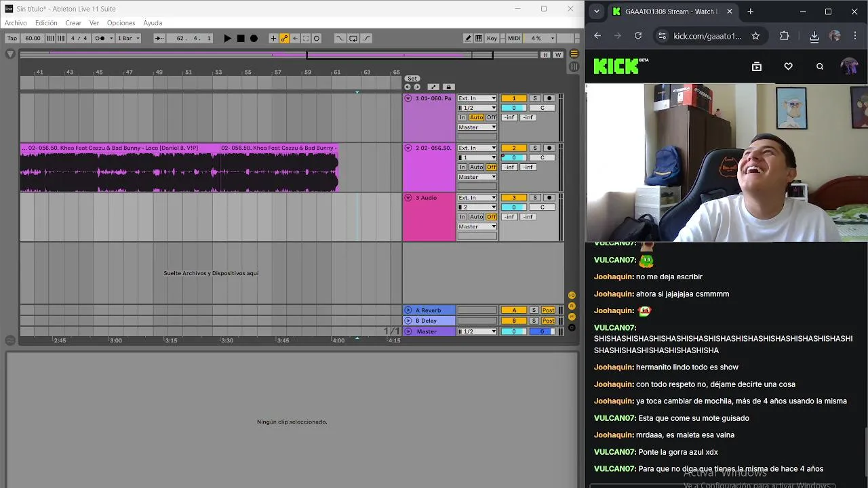The height and width of the screenshot is (488, 868).
Task: Activate the Punch-In switch
Action: [x=340, y=39]
